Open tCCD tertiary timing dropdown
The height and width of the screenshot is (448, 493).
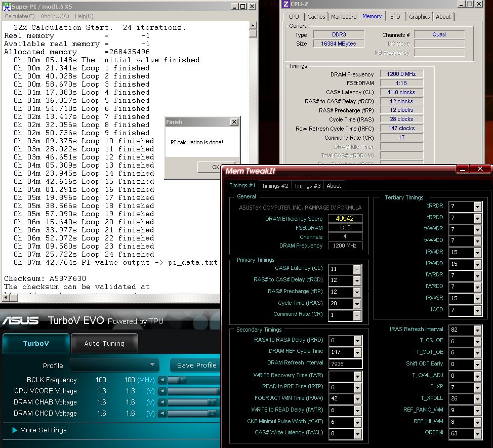pos(477,310)
